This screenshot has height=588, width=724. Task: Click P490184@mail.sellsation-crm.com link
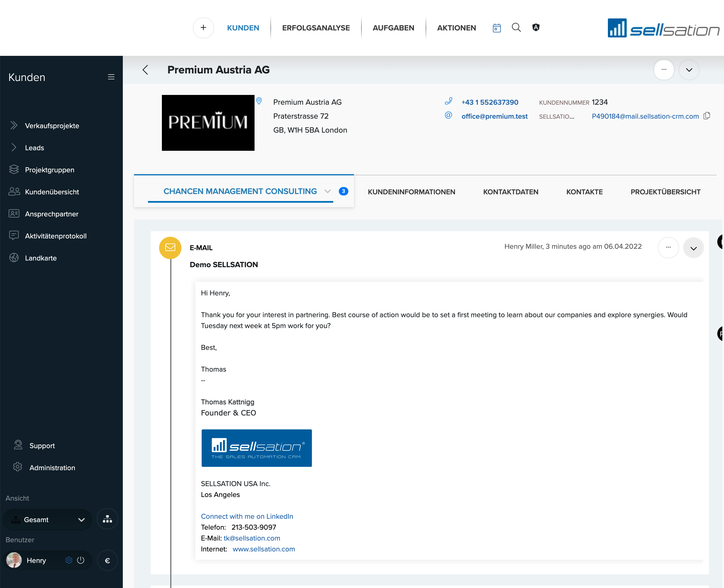click(645, 116)
